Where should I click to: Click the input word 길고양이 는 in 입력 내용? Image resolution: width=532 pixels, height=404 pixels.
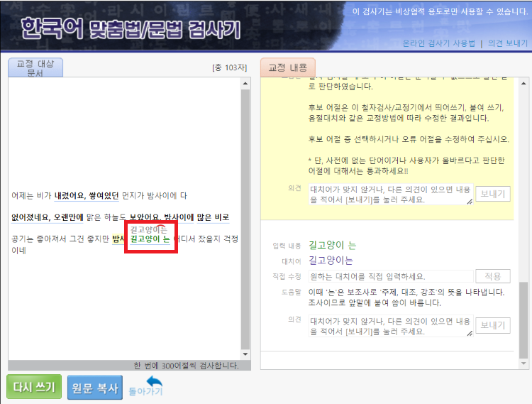(332, 245)
